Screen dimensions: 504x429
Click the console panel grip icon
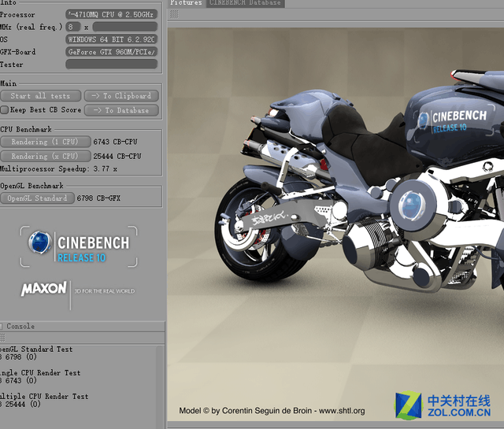coord(2,338)
